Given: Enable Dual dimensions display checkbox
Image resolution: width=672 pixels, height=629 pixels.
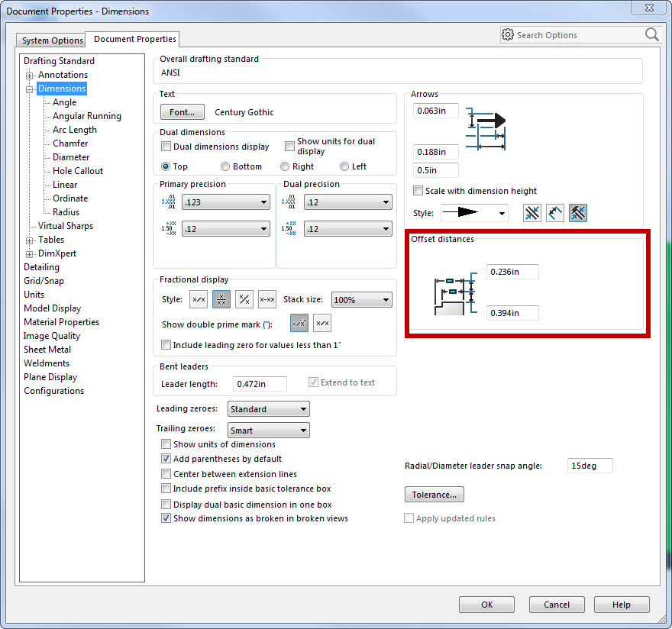Looking at the screenshot, I should (166, 147).
